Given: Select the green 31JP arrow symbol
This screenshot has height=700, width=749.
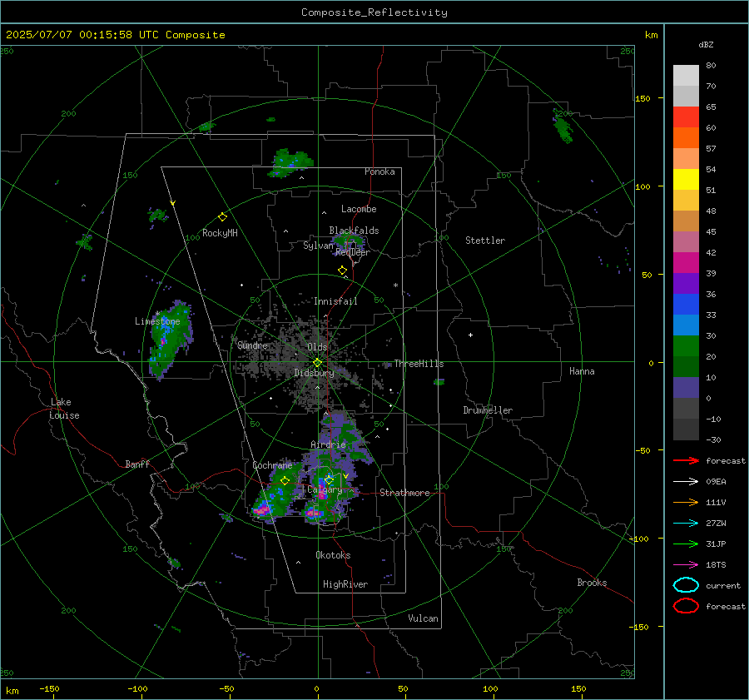Looking at the screenshot, I should (x=686, y=544).
